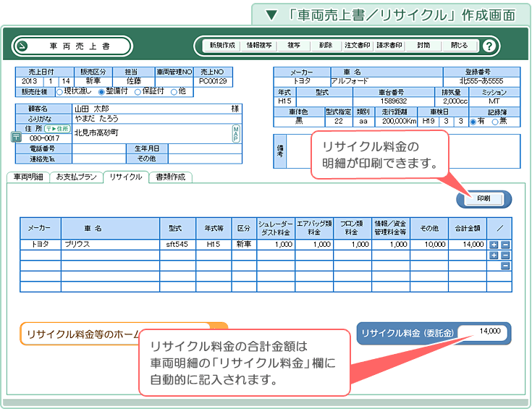Click the 封筒 button
This screenshot has height=409, width=532.
423,46
